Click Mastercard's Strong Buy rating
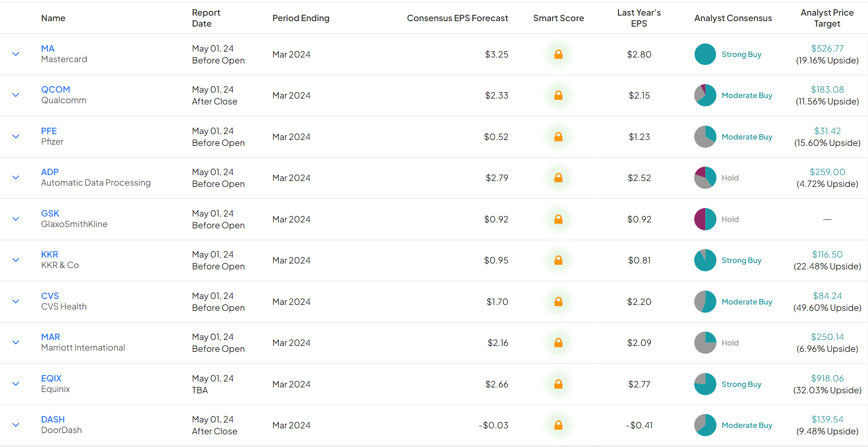Image resolution: width=868 pixels, height=447 pixels. [741, 55]
